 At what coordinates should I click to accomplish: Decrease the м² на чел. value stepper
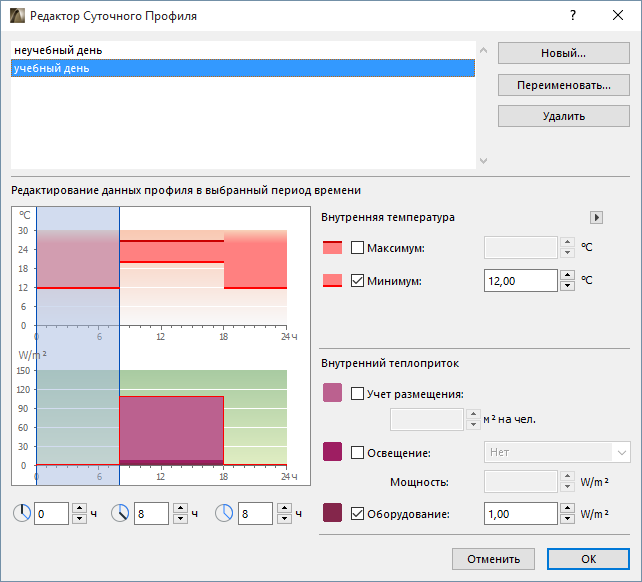tap(473, 425)
